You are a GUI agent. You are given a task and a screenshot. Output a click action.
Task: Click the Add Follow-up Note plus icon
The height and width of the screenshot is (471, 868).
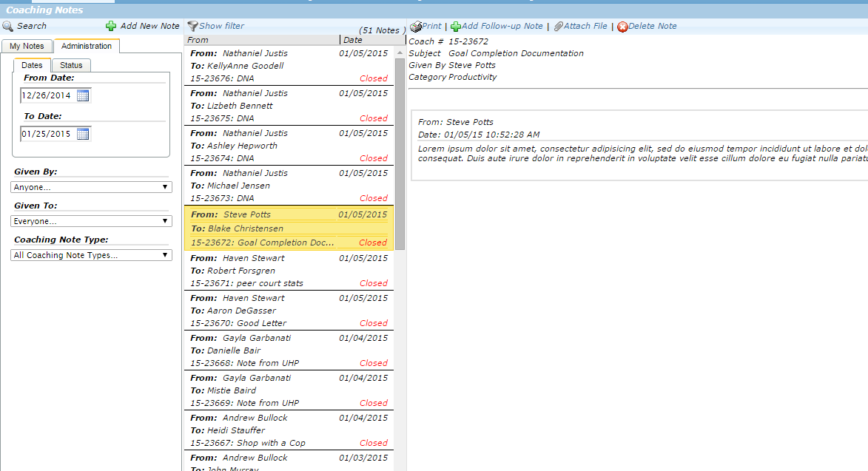pos(456,27)
